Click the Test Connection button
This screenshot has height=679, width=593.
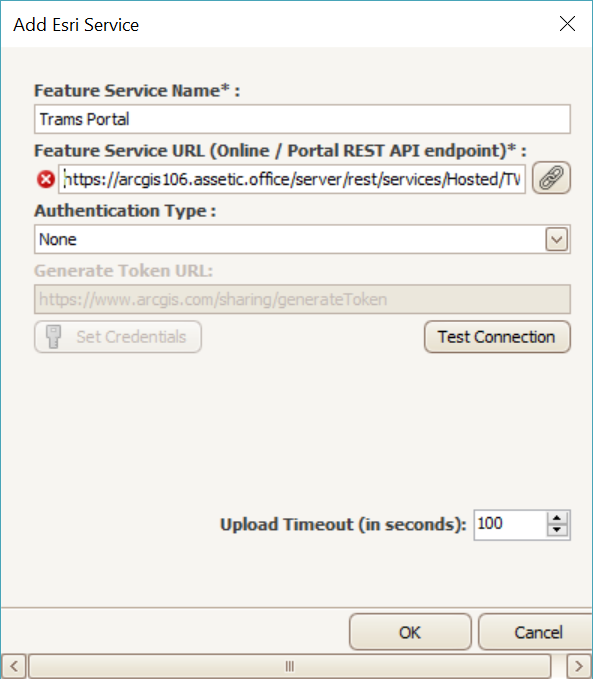[497, 337]
